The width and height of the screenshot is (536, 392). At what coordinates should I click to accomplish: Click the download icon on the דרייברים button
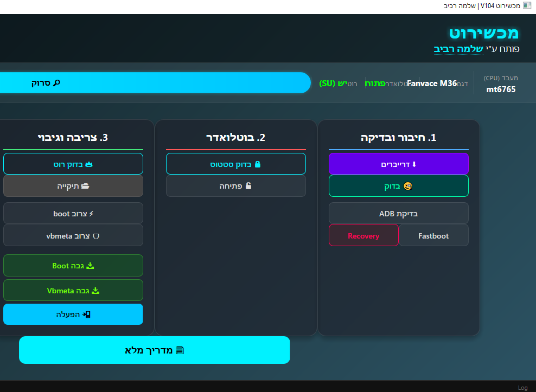tap(414, 164)
